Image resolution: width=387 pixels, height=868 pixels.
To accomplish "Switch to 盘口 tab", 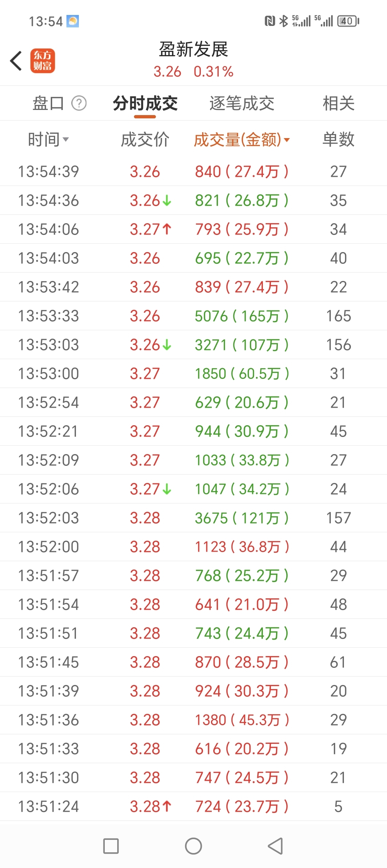I will pos(48,103).
